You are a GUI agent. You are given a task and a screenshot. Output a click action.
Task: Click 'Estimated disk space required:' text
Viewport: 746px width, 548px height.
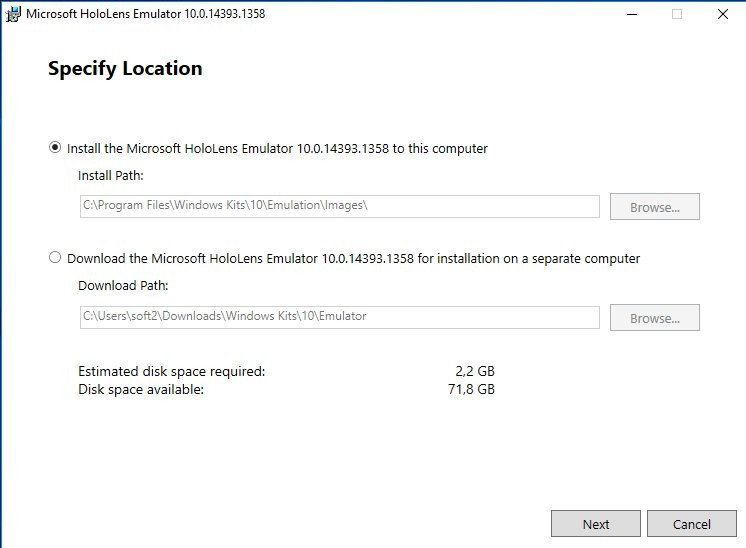click(172, 371)
